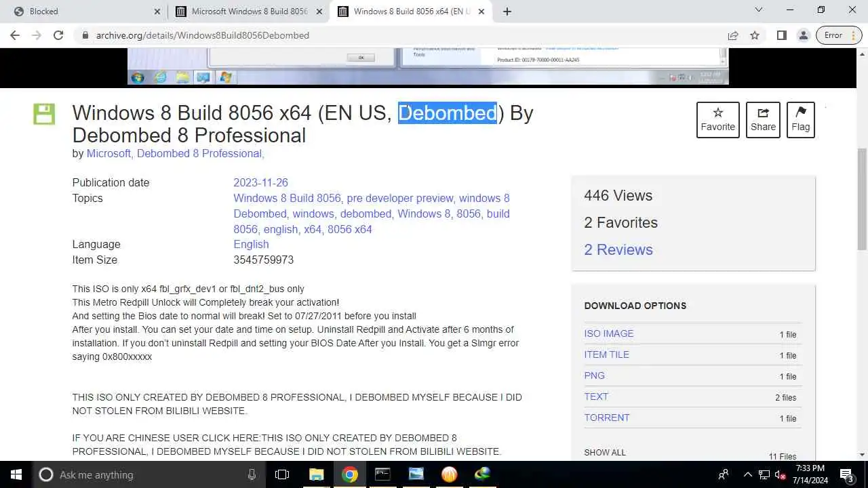The width and height of the screenshot is (868, 488).
Task: Bookmark this page with star icon
Action: tap(755, 35)
